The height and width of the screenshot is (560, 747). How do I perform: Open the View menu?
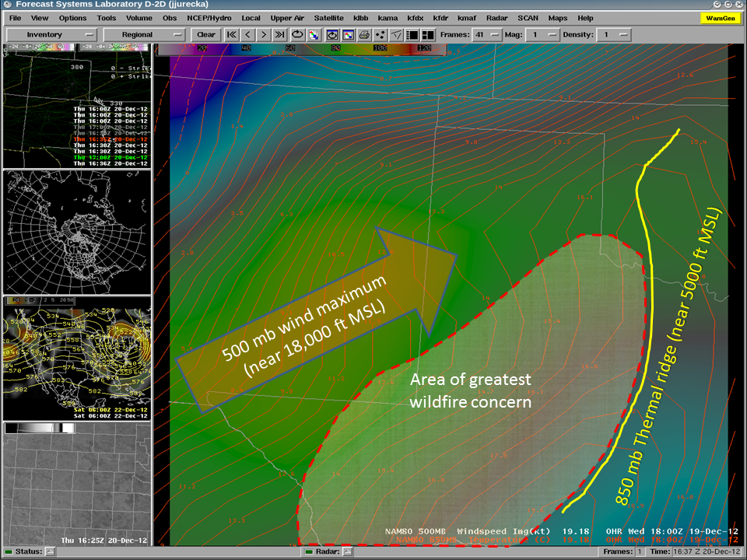pyautogui.click(x=40, y=18)
